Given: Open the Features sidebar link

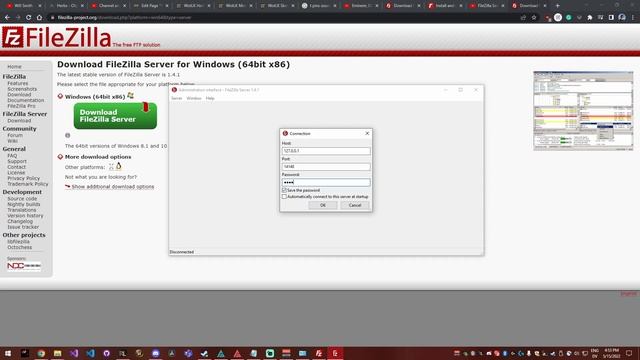Looking at the screenshot, I should tap(18, 83).
